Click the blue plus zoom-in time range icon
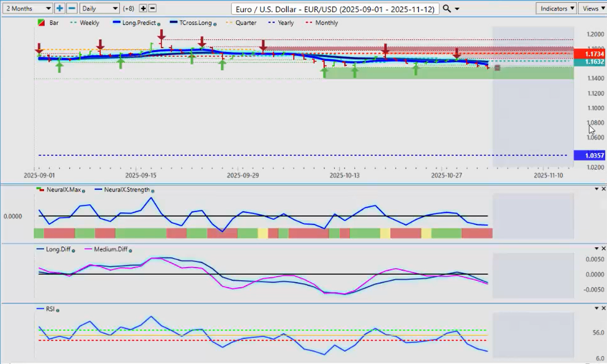 tap(59, 9)
